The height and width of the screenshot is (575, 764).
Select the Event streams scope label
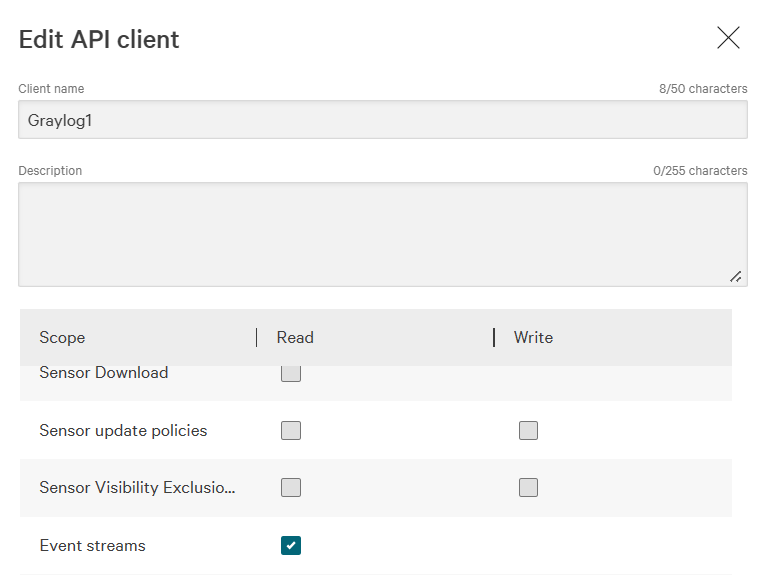(x=92, y=546)
